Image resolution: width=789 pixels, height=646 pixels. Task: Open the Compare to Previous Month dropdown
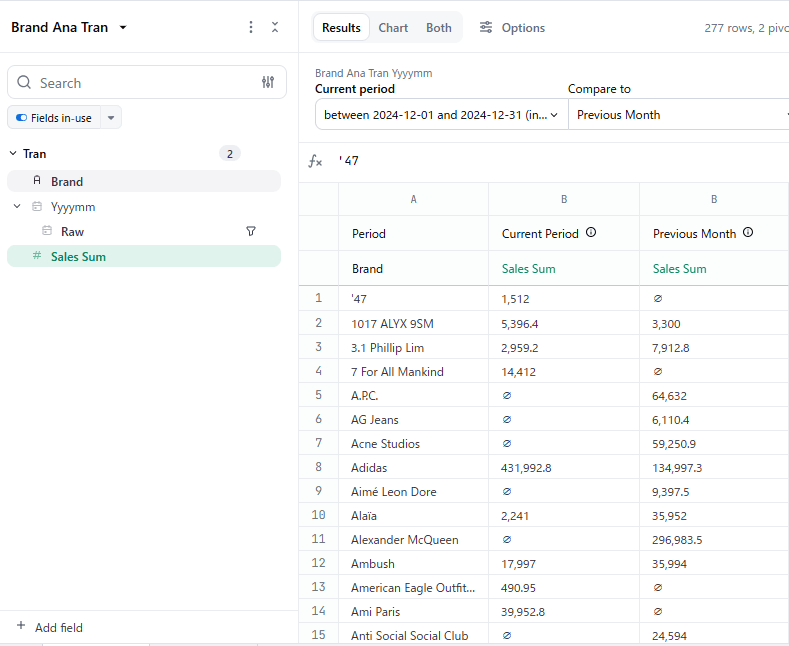click(678, 115)
